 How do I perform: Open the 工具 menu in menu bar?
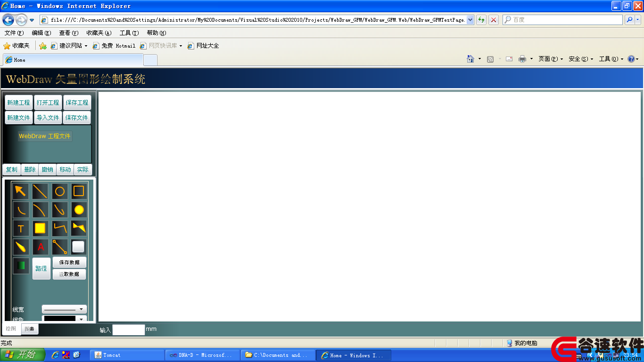coord(129,33)
